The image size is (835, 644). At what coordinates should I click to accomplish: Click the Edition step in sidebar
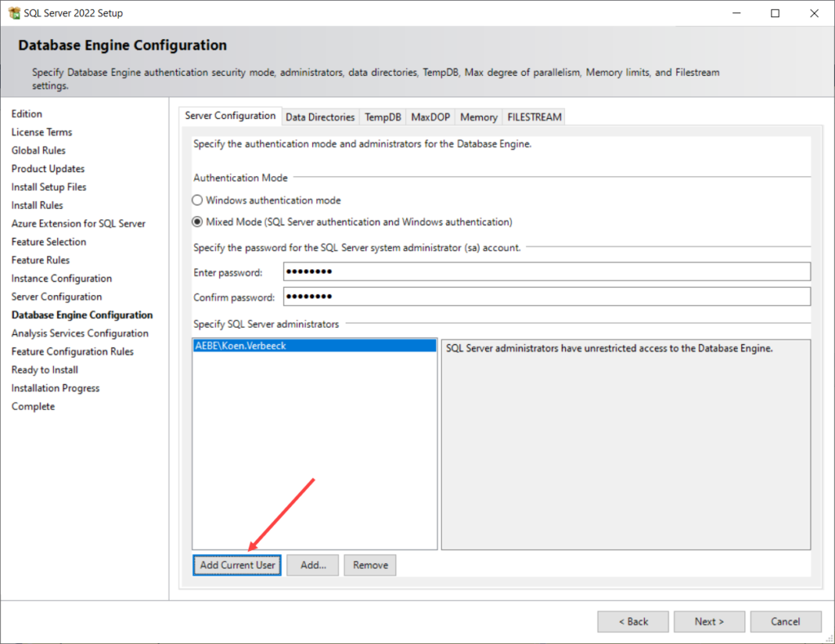point(27,114)
